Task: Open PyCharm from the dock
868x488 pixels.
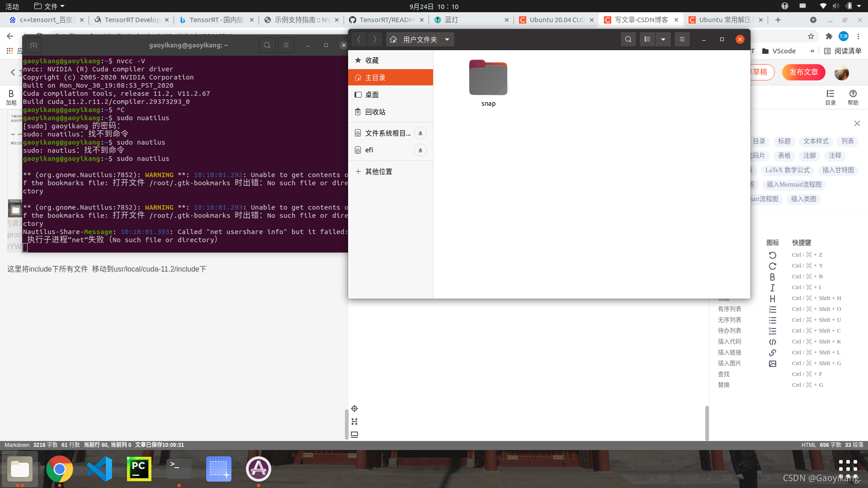Action: click(x=139, y=469)
